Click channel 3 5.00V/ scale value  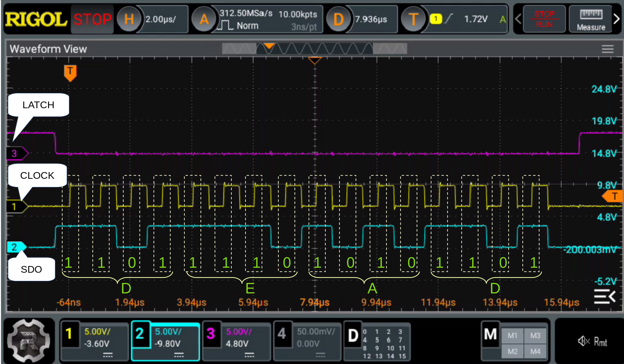(239, 332)
